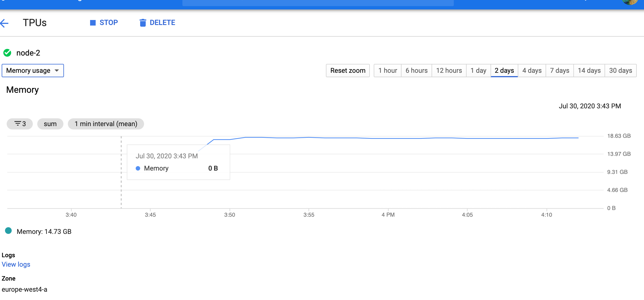Click the STOP square icon
Viewport: 644px width, 300px height.
(93, 23)
